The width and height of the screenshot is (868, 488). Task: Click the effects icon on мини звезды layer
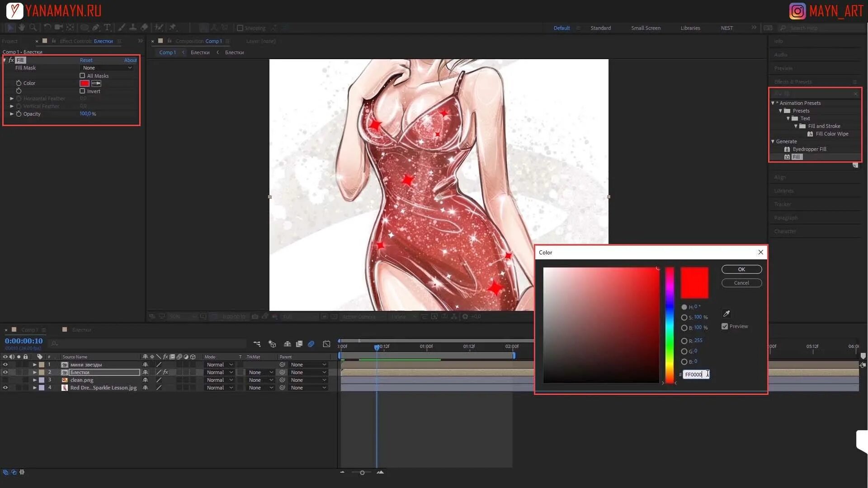coord(165,364)
